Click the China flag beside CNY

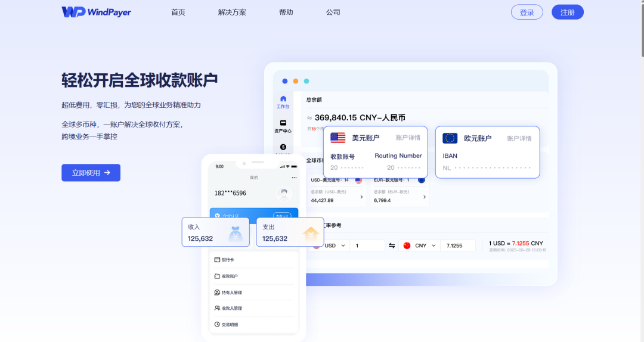tap(407, 245)
